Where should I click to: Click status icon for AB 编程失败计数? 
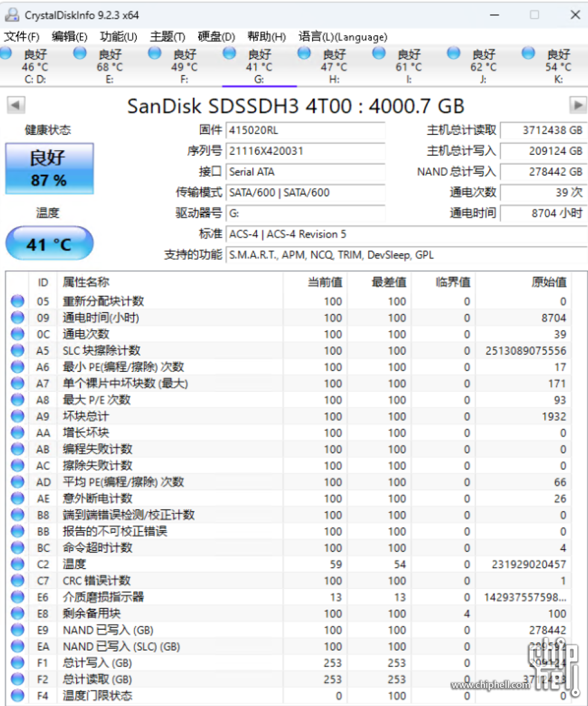pyautogui.click(x=17, y=449)
